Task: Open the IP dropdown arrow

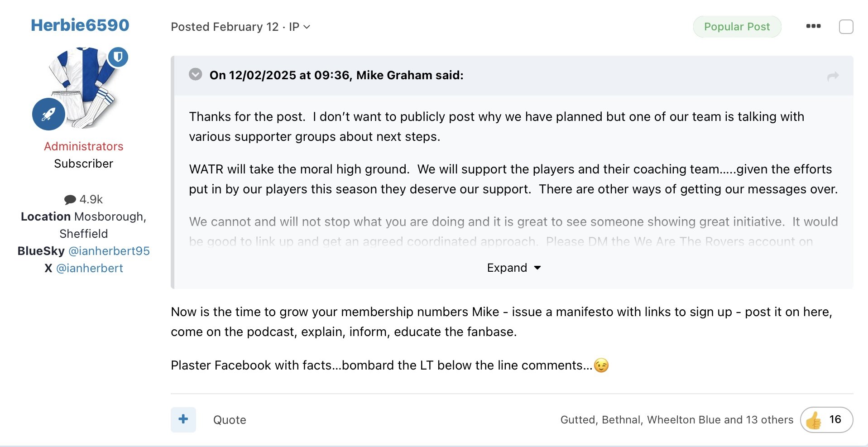Action: (x=307, y=27)
